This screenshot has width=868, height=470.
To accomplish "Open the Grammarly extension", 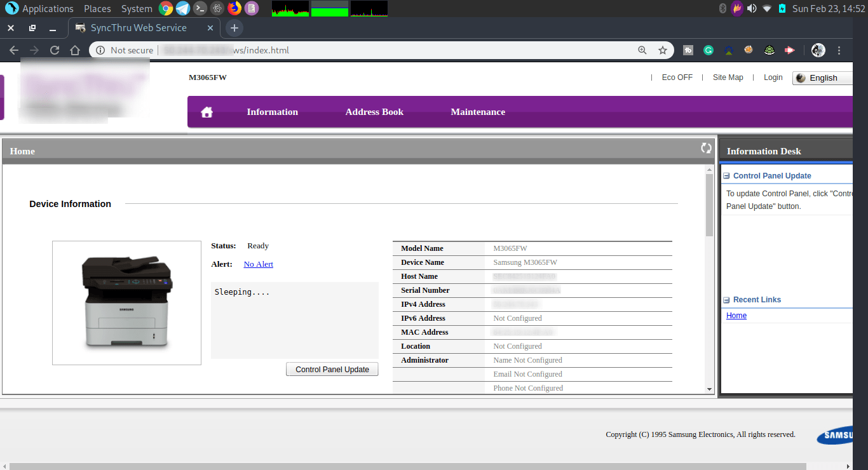I will pos(709,50).
